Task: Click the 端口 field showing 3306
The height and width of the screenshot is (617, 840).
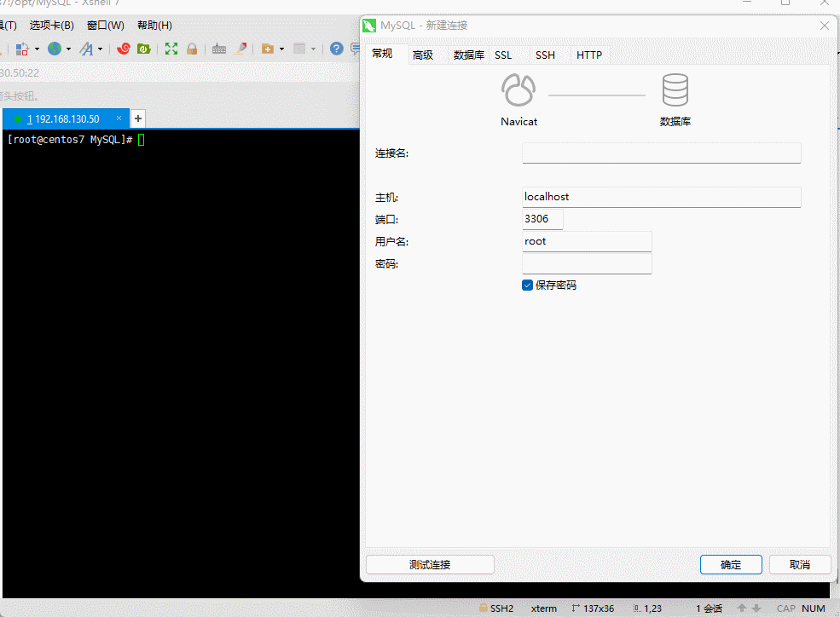Action: click(x=542, y=219)
